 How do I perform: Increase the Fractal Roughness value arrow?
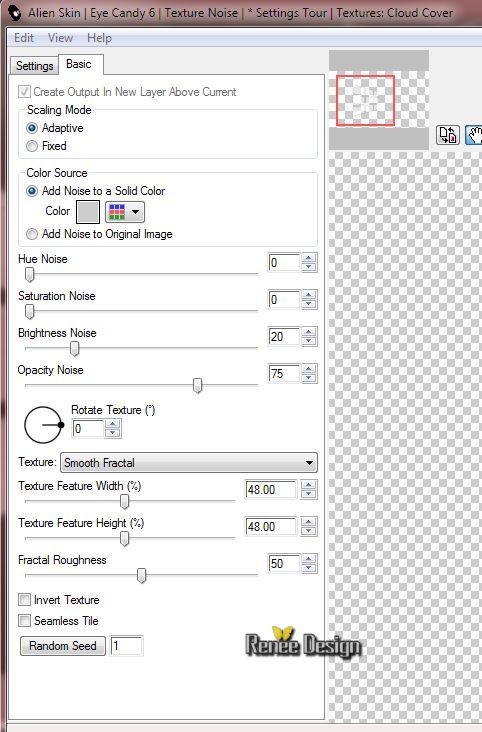308,559
